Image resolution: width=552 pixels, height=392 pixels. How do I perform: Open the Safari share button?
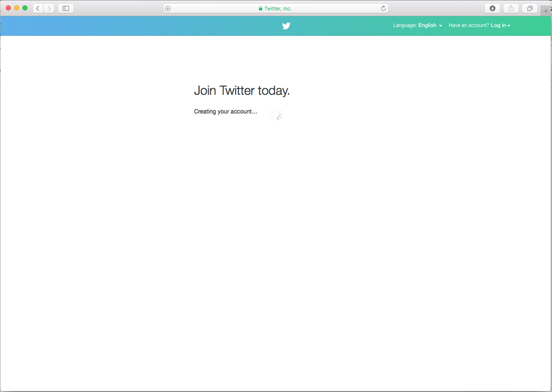point(511,8)
